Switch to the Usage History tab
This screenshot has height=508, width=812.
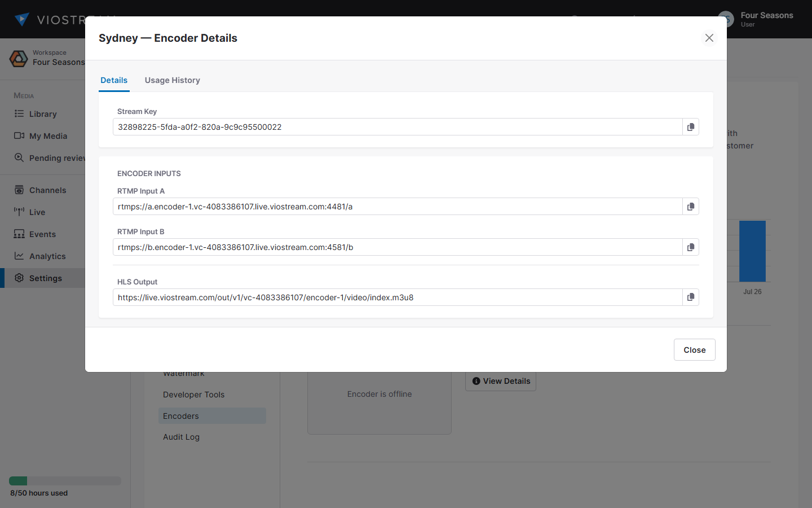(x=173, y=80)
